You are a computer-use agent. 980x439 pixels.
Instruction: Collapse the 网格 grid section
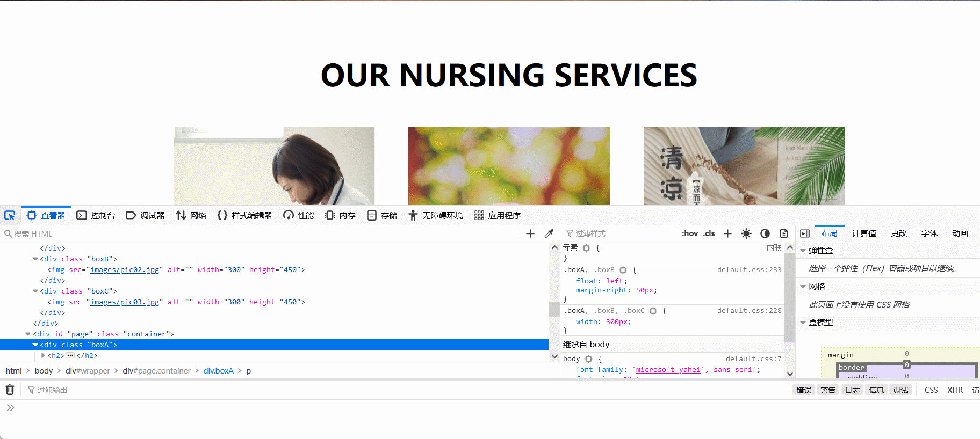coord(803,287)
